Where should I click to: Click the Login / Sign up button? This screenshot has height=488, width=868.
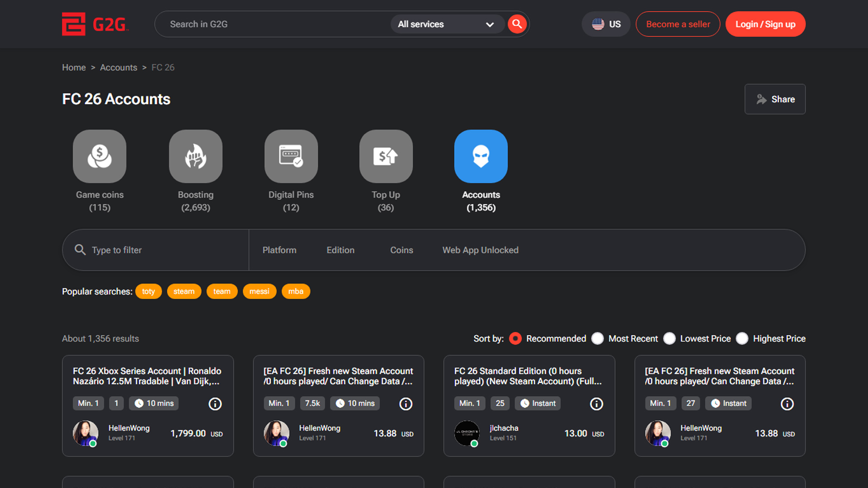point(765,24)
